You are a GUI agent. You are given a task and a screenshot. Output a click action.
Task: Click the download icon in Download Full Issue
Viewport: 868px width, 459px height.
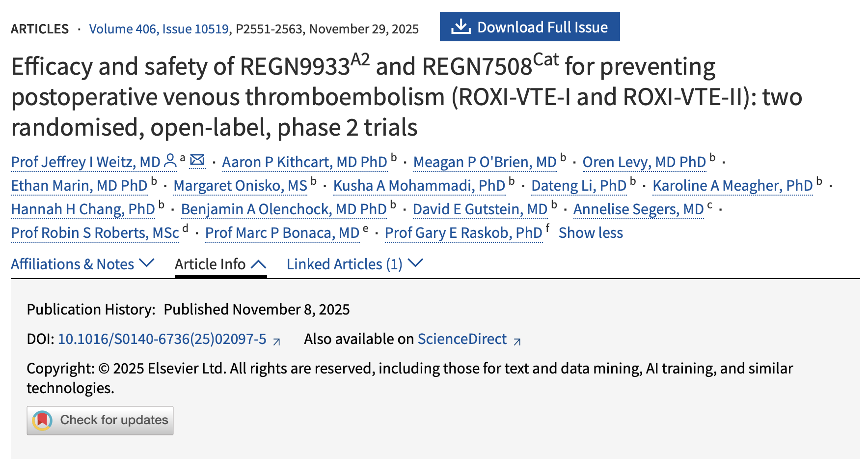(461, 27)
